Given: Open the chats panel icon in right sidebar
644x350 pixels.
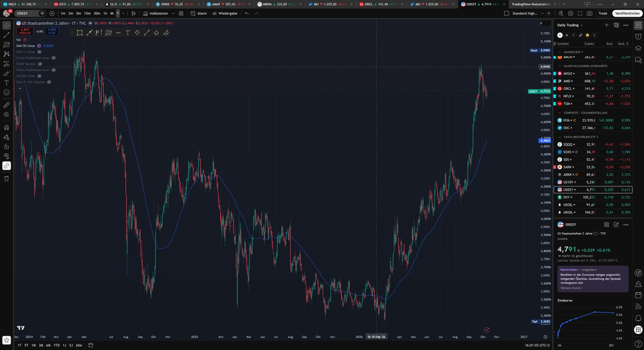Looking at the screenshot, I should (638, 60).
